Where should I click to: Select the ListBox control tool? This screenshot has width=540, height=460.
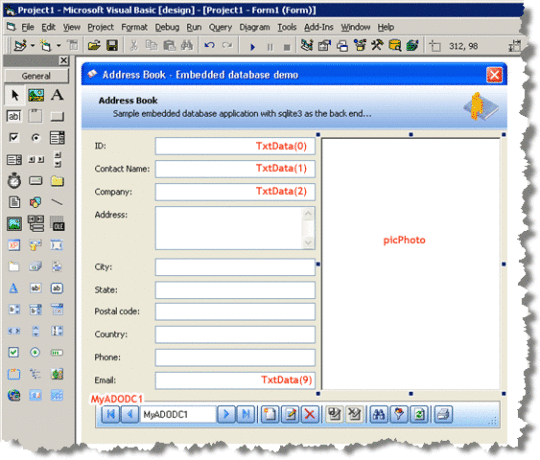pyautogui.click(x=14, y=159)
